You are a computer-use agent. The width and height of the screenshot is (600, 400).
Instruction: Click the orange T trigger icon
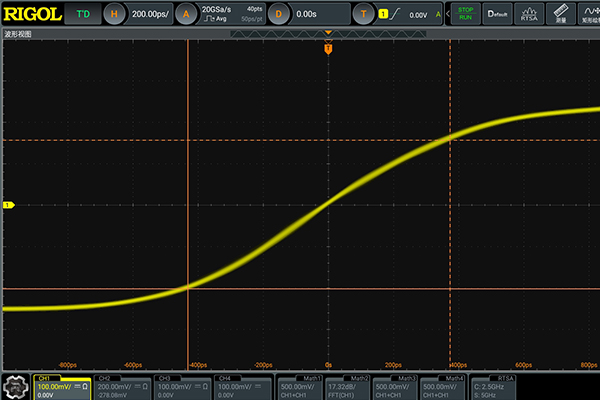tap(366, 14)
